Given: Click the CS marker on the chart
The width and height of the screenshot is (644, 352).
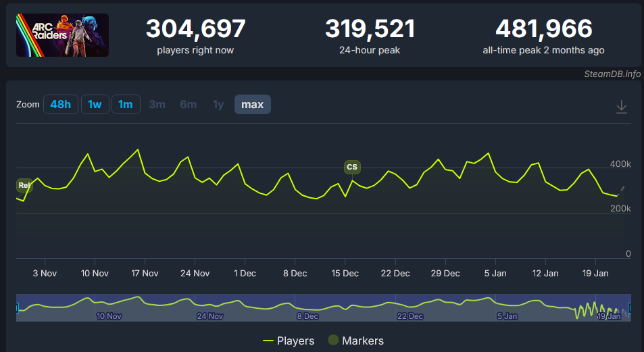Looking at the screenshot, I should (352, 167).
